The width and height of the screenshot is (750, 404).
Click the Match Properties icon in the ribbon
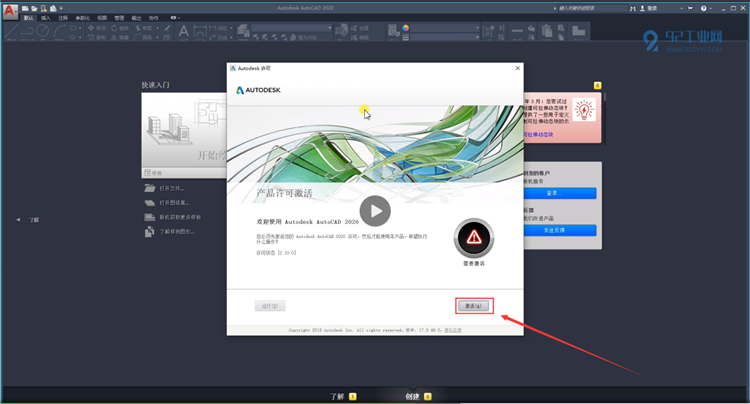[394, 31]
